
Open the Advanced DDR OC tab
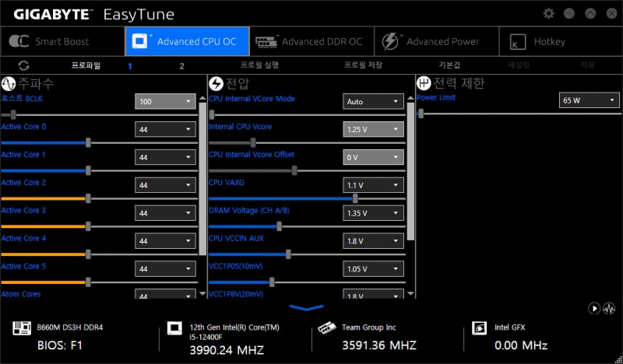312,41
